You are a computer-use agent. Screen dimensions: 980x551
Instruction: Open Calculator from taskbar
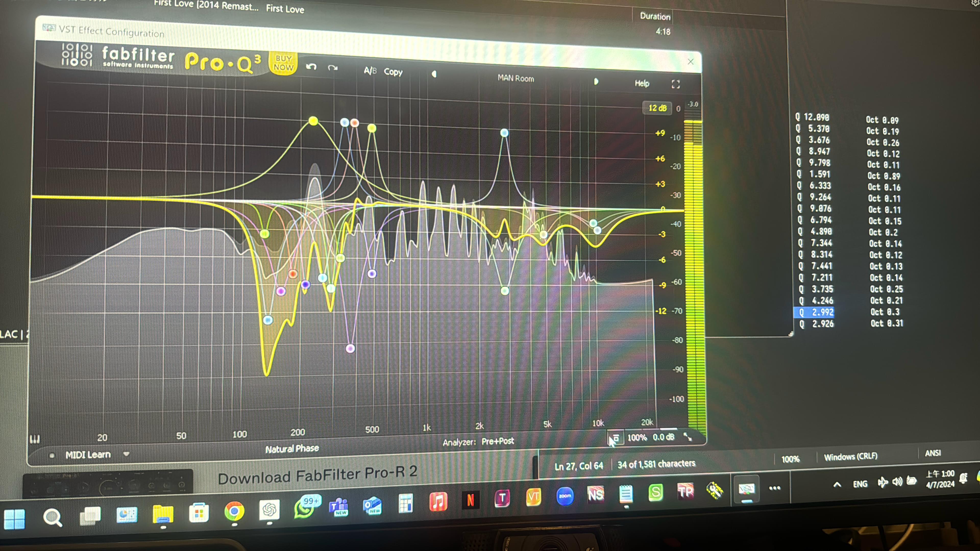click(x=406, y=504)
